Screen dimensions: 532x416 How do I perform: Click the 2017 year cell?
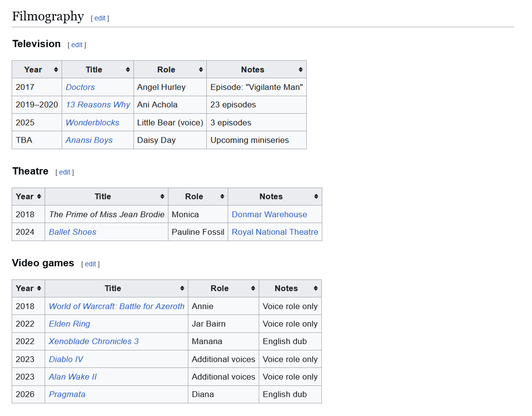[37, 87]
